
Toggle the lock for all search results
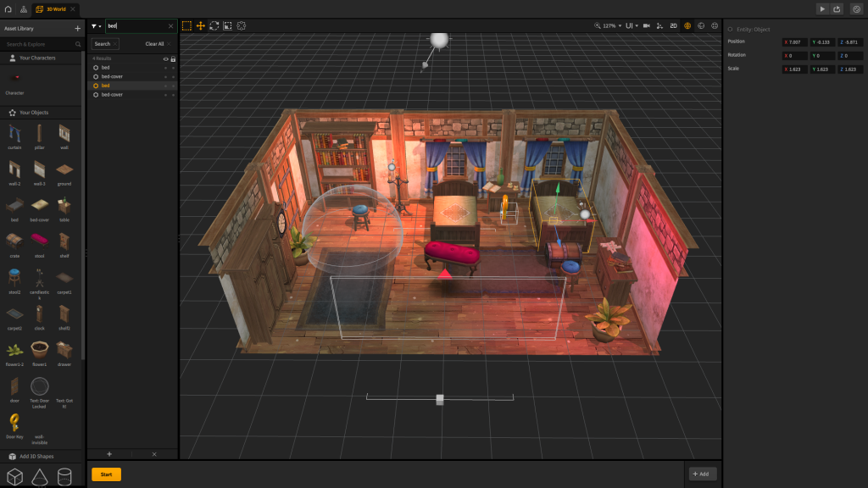pos(173,58)
